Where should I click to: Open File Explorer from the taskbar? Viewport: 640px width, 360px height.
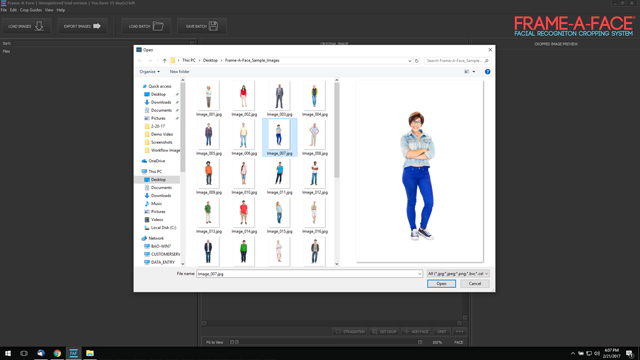(90, 353)
